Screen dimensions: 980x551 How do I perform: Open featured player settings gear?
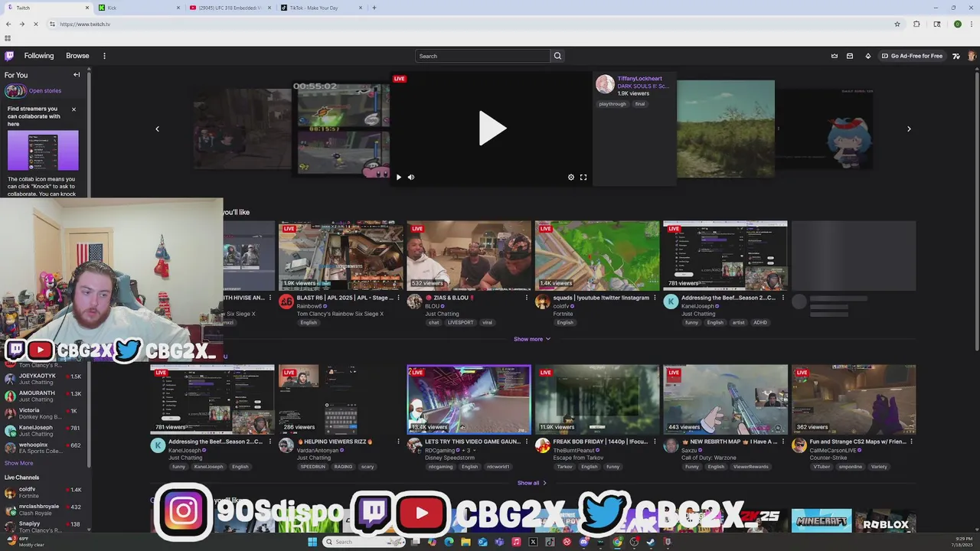(570, 177)
